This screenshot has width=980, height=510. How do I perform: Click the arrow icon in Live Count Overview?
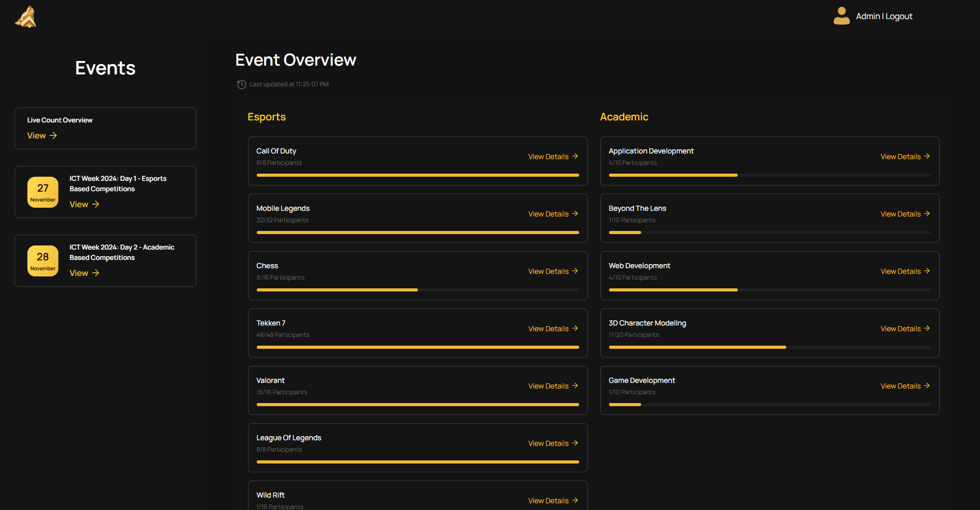(53, 135)
